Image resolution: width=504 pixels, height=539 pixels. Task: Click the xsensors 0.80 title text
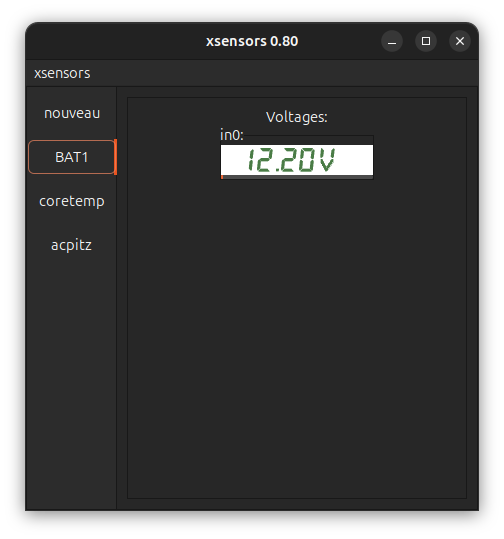(x=252, y=41)
